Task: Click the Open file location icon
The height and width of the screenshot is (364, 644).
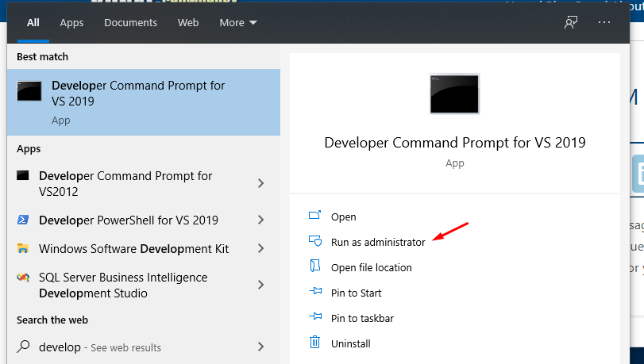Action: (x=314, y=266)
